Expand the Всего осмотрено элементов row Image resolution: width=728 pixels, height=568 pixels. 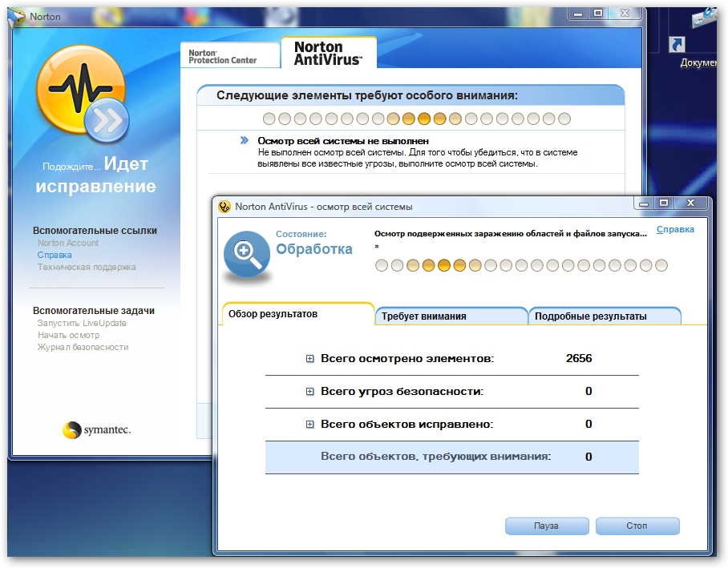tap(309, 359)
